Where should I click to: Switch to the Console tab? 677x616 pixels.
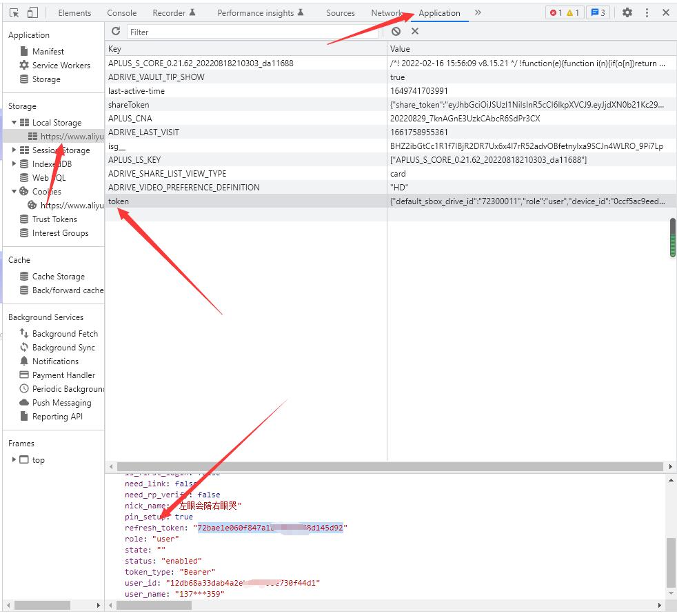(x=122, y=13)
